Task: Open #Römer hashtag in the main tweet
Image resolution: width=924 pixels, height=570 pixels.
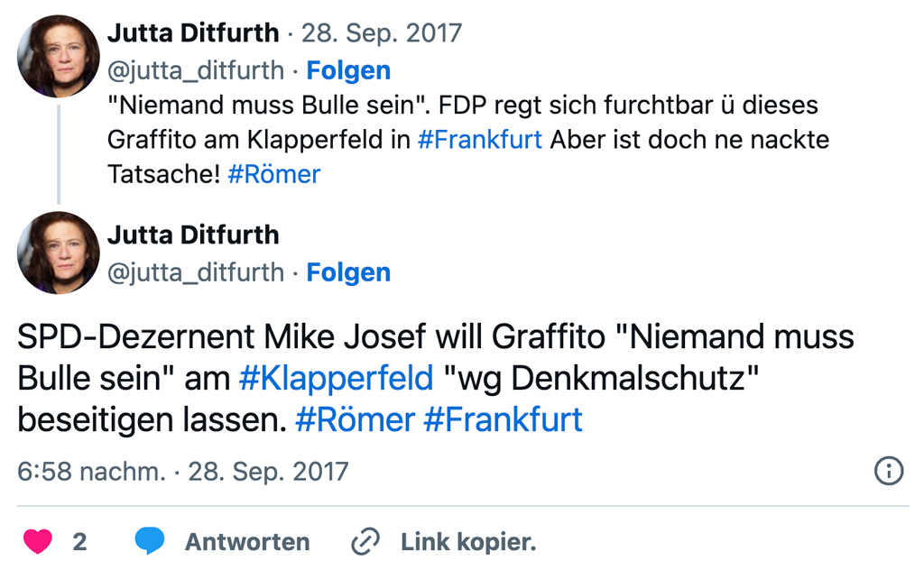Action: point(355,419)
